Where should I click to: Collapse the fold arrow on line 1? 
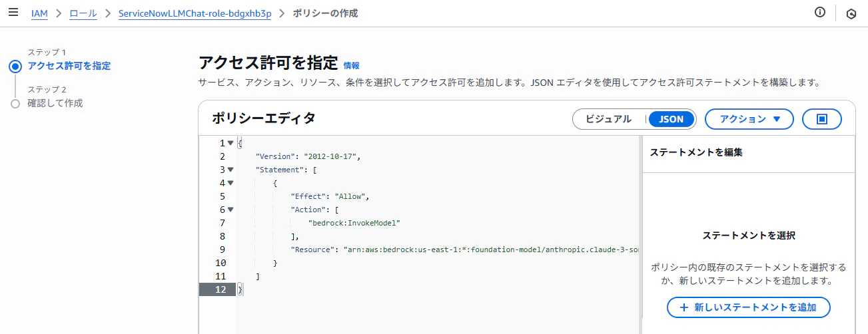[x=230, y=143]
